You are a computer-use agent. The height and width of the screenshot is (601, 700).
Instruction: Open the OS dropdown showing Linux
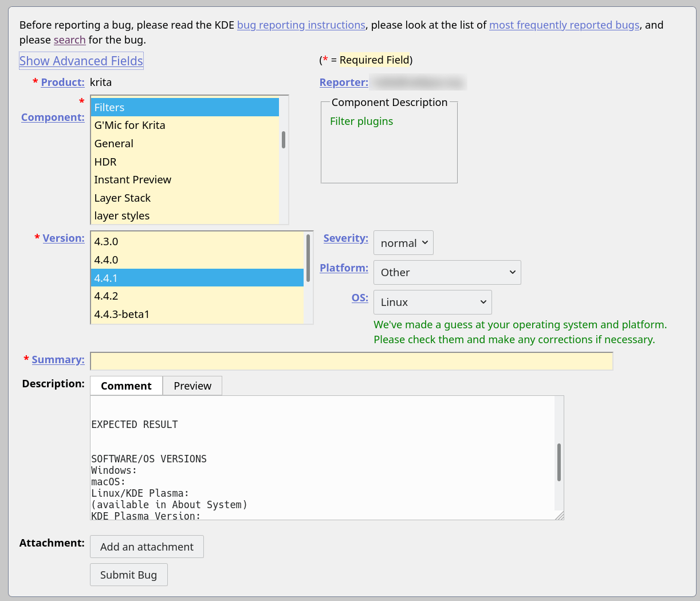pyautogui.click(x=432, y=303)
